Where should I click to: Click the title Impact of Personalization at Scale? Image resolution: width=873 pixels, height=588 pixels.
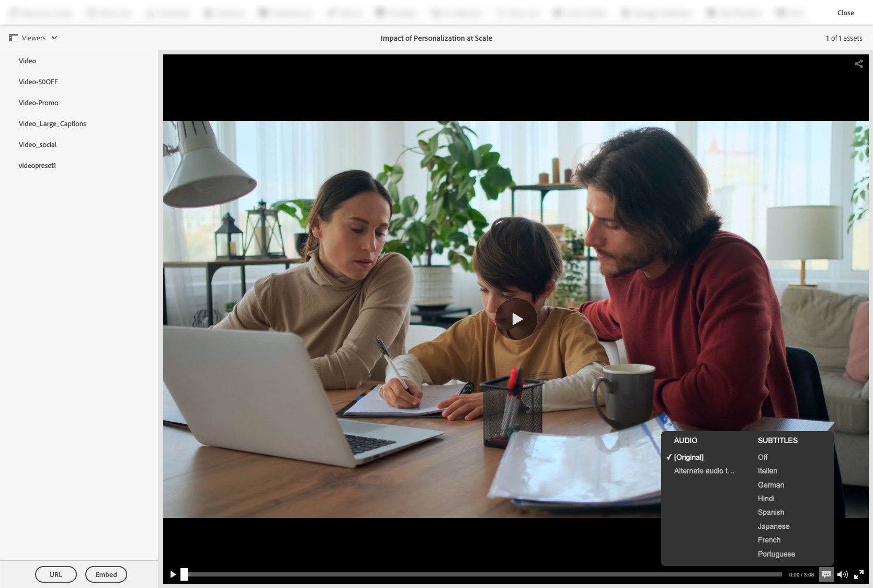click(x=436, y=38)
